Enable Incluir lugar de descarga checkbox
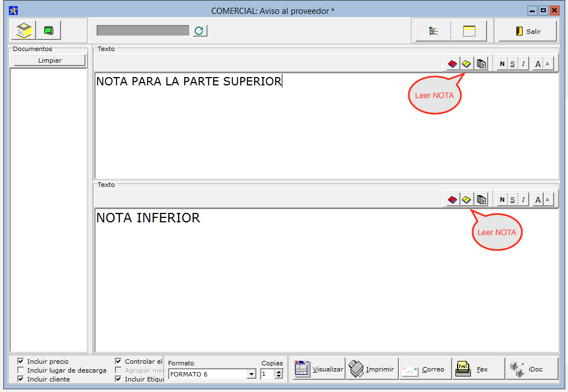 (21, 370)
